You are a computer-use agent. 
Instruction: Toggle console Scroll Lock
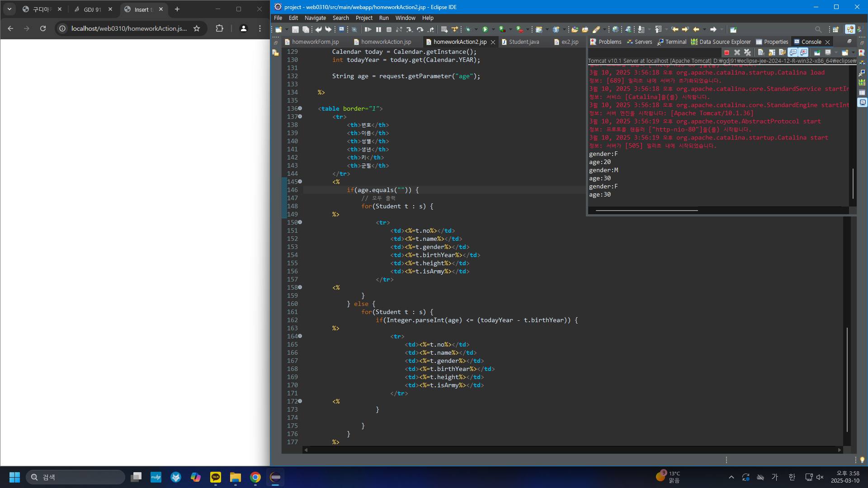click(772, 52)
